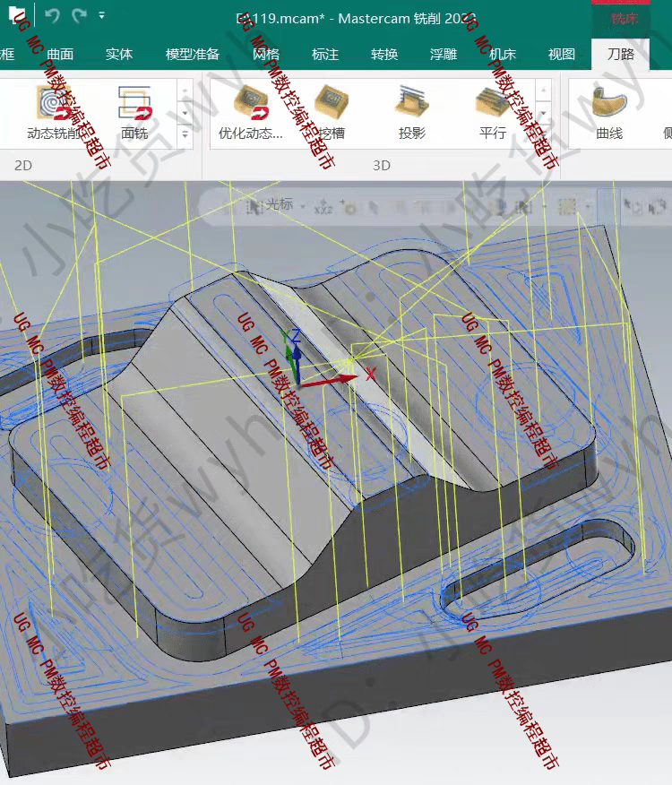Viewport: 672px width, 785px height.
Task: Open the 机床 ribbon tab
Action: tap(503, 54)
